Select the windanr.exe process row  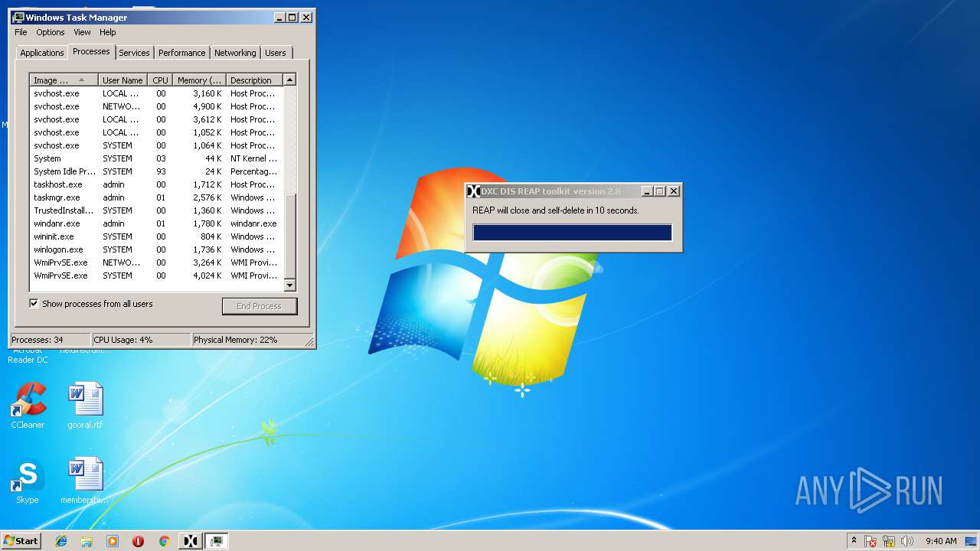tap(156, 223)
